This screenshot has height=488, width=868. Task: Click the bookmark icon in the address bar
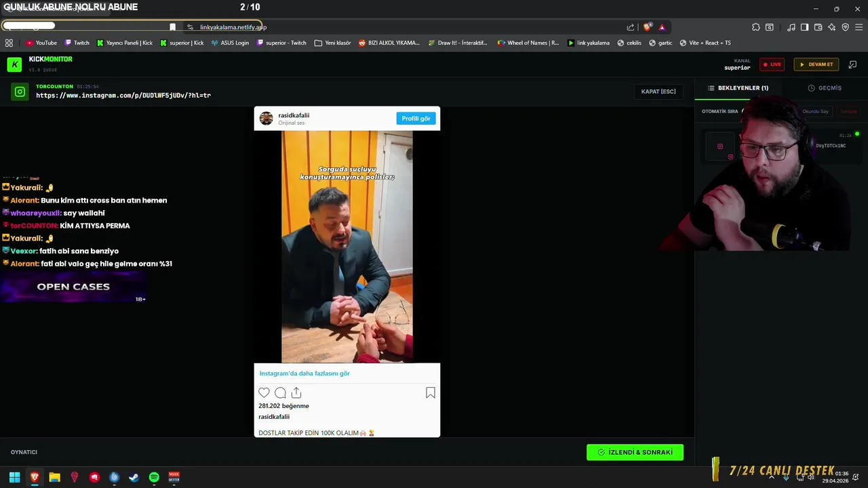coord(172,27)
